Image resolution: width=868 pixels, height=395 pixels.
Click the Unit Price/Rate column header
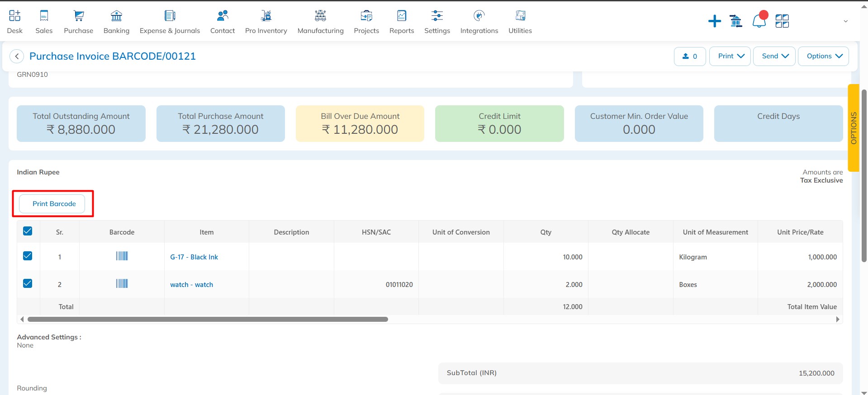coord(800,232)
